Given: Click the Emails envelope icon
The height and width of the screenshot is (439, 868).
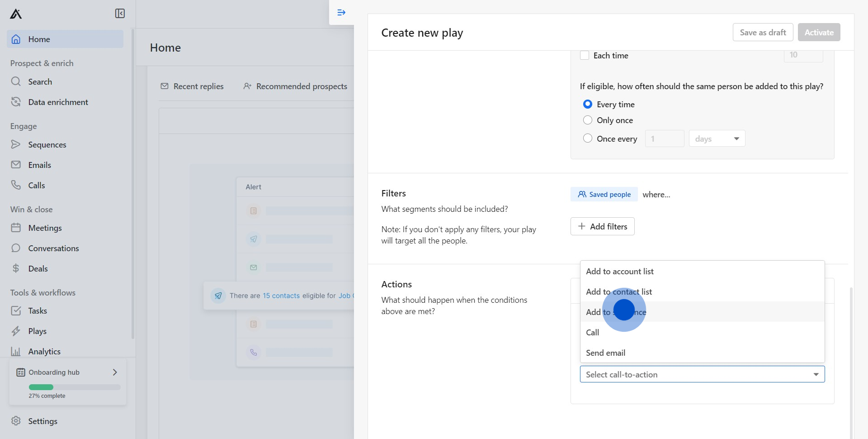Looking at the screenshot, I should [x=16, y=164].
